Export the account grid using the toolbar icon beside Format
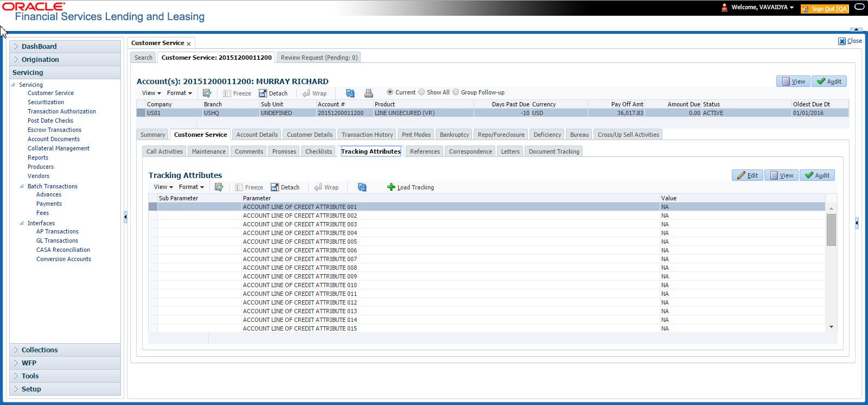This screenshot has height=405, width=868. tap(207, 93)
